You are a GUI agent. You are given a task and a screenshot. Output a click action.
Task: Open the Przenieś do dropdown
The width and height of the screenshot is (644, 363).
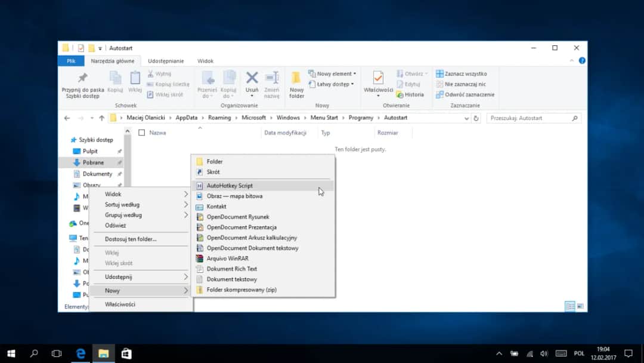[x=208, y=82]
